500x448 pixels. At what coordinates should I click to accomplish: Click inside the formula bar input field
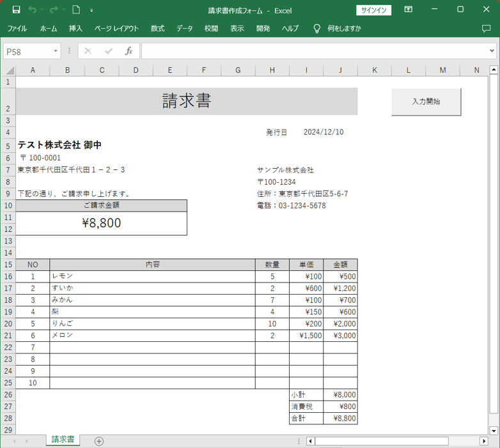(x=313, y=51)
